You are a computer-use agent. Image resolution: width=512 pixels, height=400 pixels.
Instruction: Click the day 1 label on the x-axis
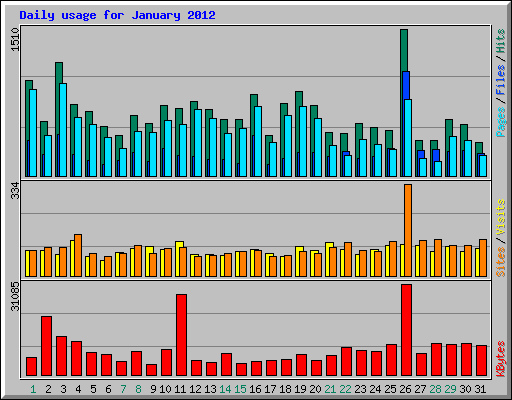[33, 389]
